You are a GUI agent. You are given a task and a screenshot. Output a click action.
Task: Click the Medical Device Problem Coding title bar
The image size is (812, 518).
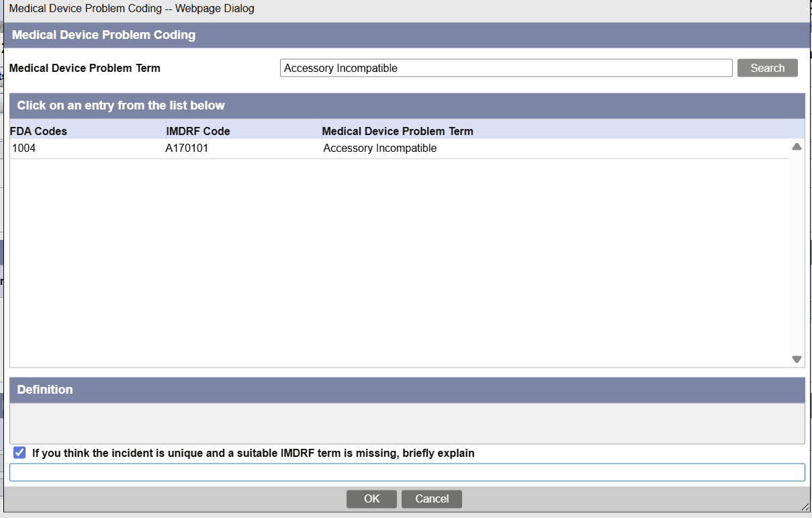click(104, 35)
